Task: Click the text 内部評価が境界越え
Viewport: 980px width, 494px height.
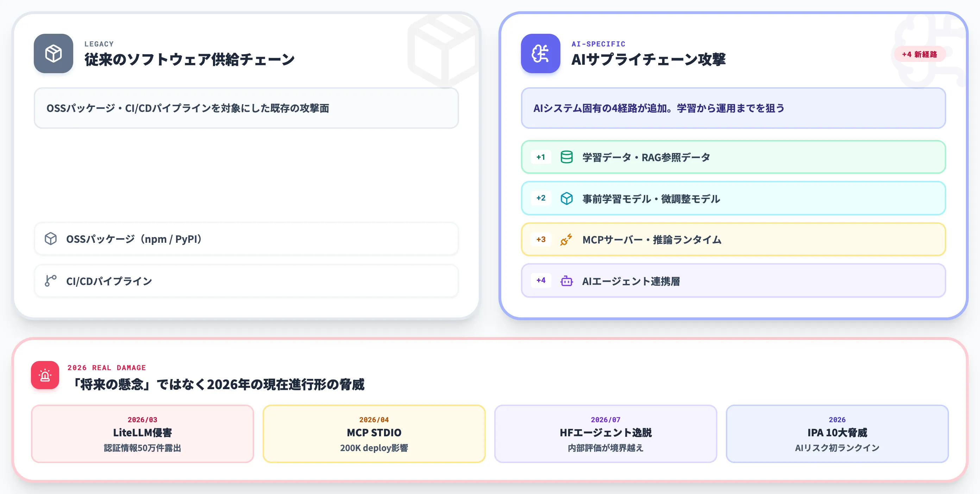Action: (606, 448)
